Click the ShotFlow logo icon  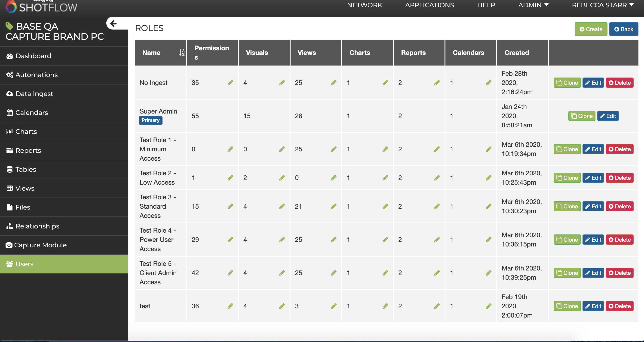tap(11, 6)
